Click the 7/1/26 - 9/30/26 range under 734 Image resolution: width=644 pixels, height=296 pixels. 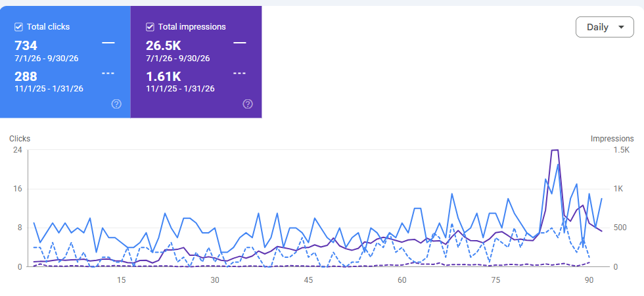click(x=47, y=59)
